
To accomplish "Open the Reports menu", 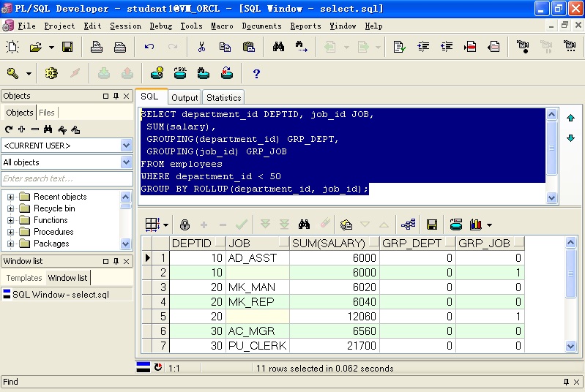I will (305, 26).
